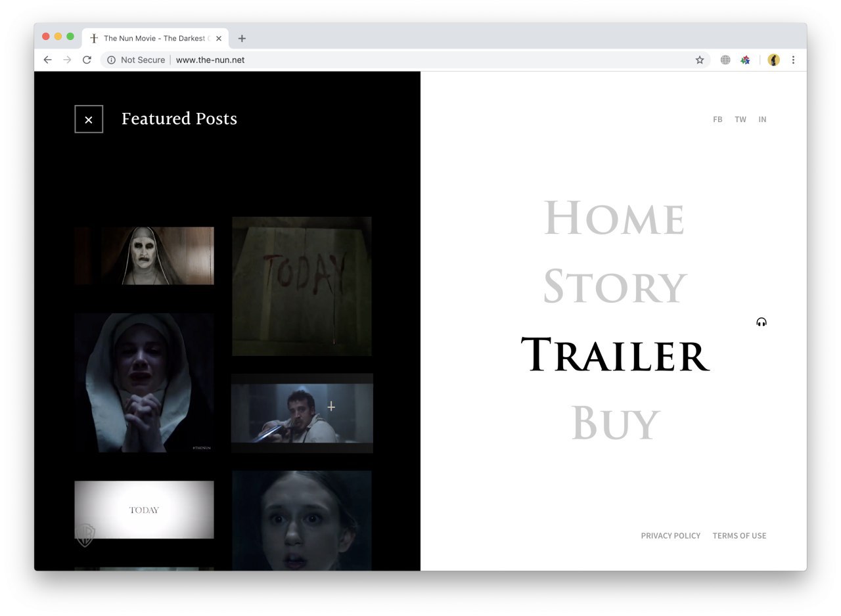Click the browser forward arrow
This screenshot has height=616, width=841.
pyautogui.click(x=67, y=60)
